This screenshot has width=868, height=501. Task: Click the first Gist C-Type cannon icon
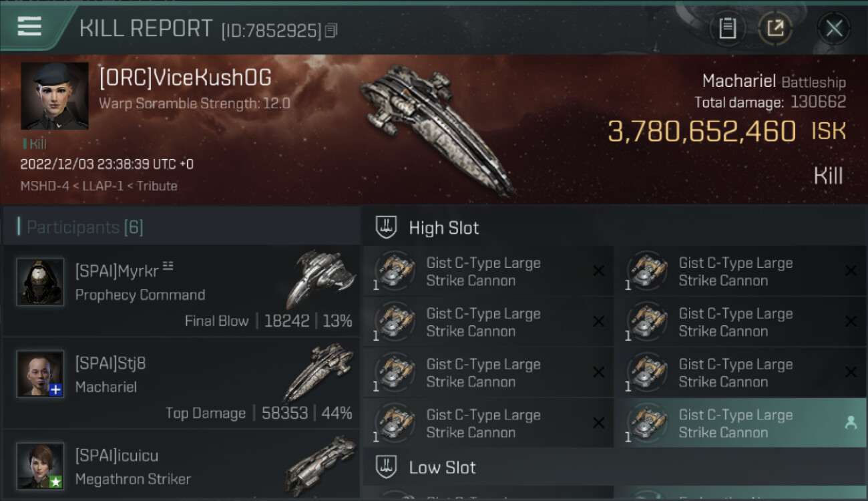pyautogui.click(x=395, y=271)
